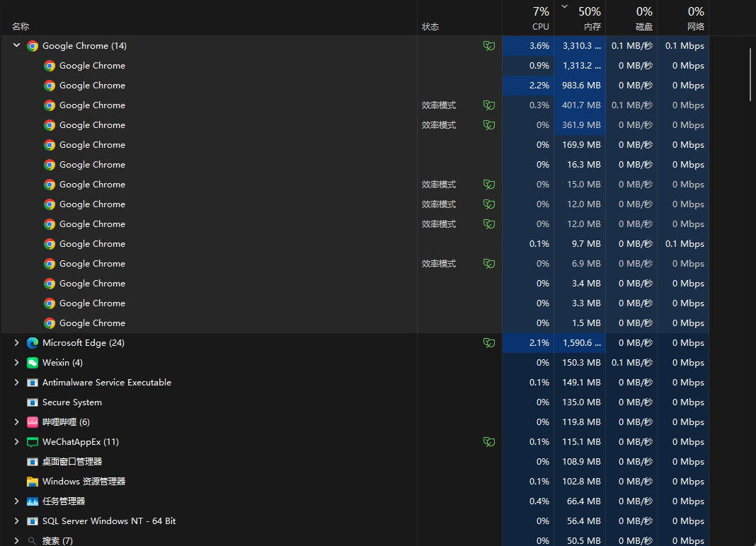Select the Secure System process row
756x546 pixels.
coord(355,402)
